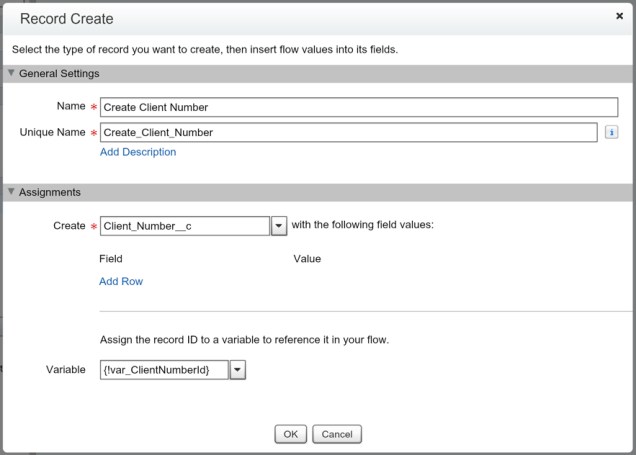Click the Client_Number__c object field
This screenshot has height=455, width=636.
click(x=184, y=226)
